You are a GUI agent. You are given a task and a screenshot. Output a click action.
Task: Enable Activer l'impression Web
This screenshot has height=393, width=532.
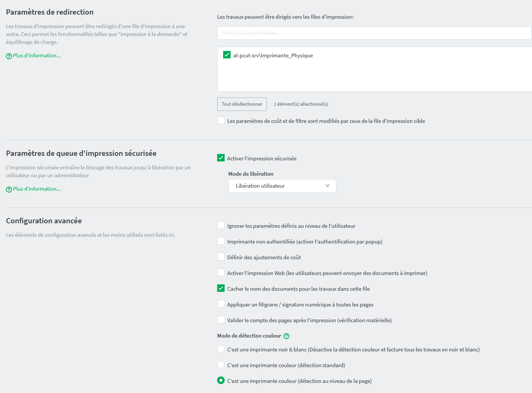pyautogui.click(x=221, y=272)
